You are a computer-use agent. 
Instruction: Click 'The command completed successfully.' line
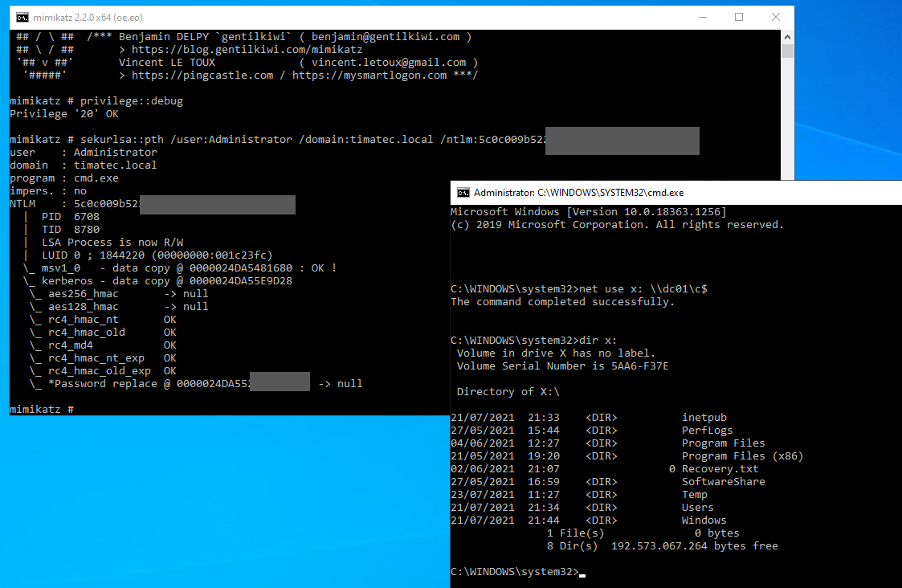562,302
